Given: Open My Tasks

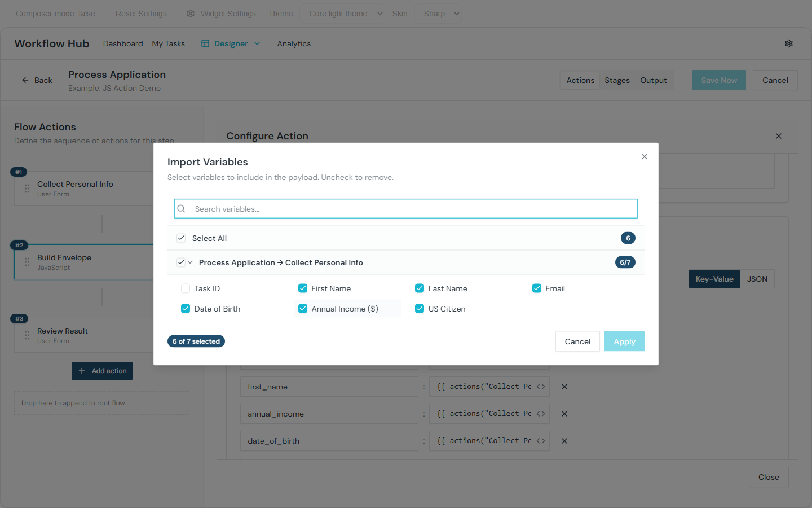Looking at the screenshot, I should pyautogui.click(x=168, y=43).
